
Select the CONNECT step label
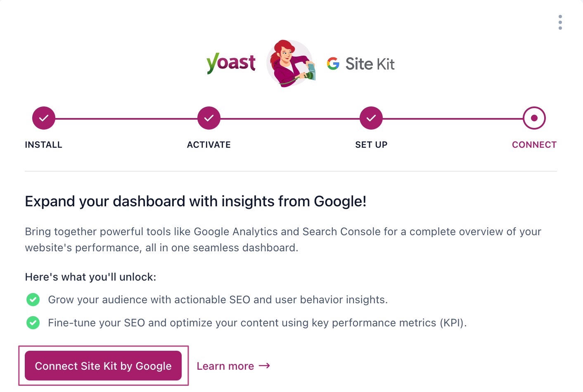point(534,145)
